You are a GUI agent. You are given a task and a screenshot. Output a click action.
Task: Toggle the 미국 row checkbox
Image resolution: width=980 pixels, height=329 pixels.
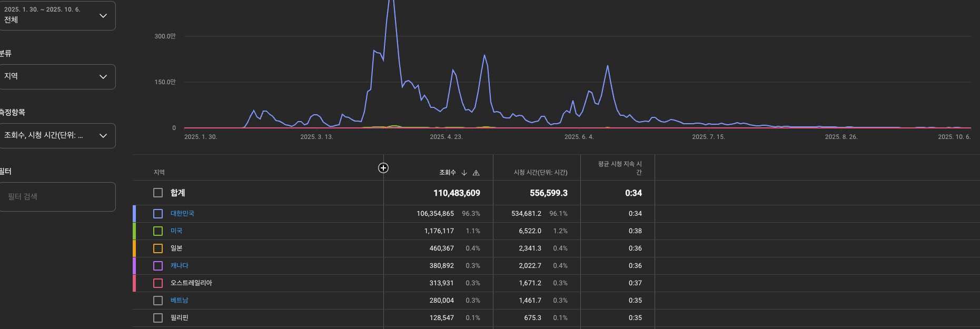click(158, 231)
